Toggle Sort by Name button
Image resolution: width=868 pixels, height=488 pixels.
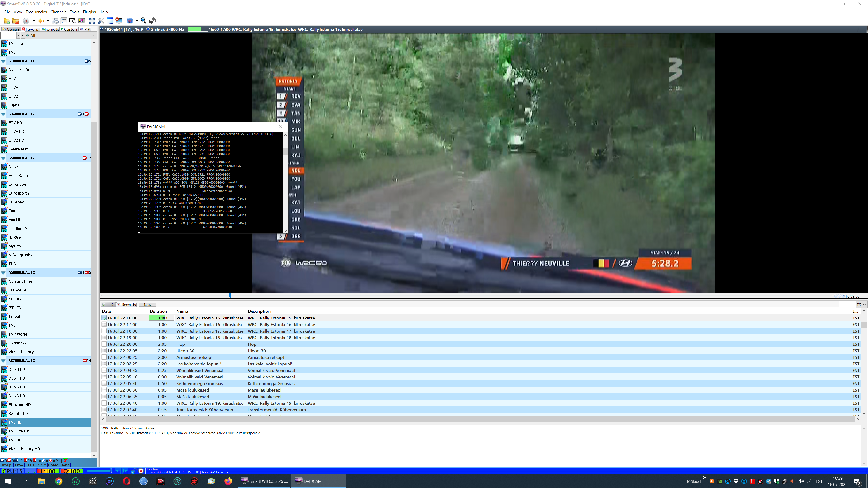[x=53, y=465]
